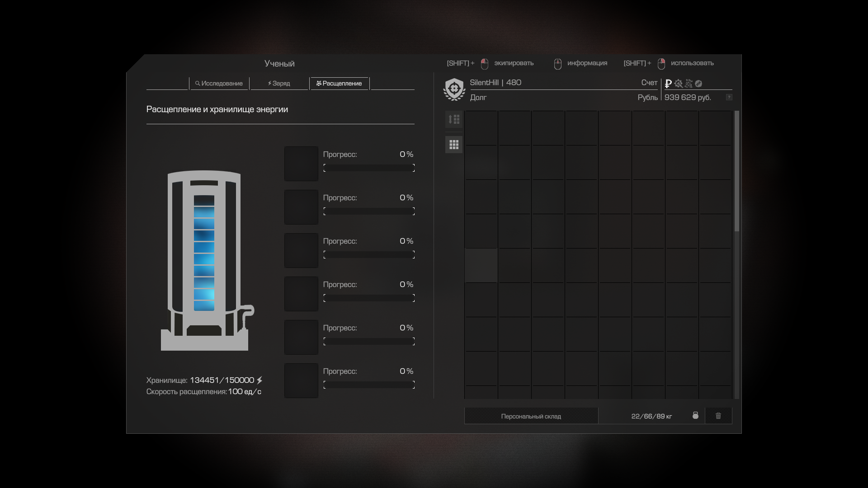
Task: Click the first splitting item slot
Action: pos(301,164)
